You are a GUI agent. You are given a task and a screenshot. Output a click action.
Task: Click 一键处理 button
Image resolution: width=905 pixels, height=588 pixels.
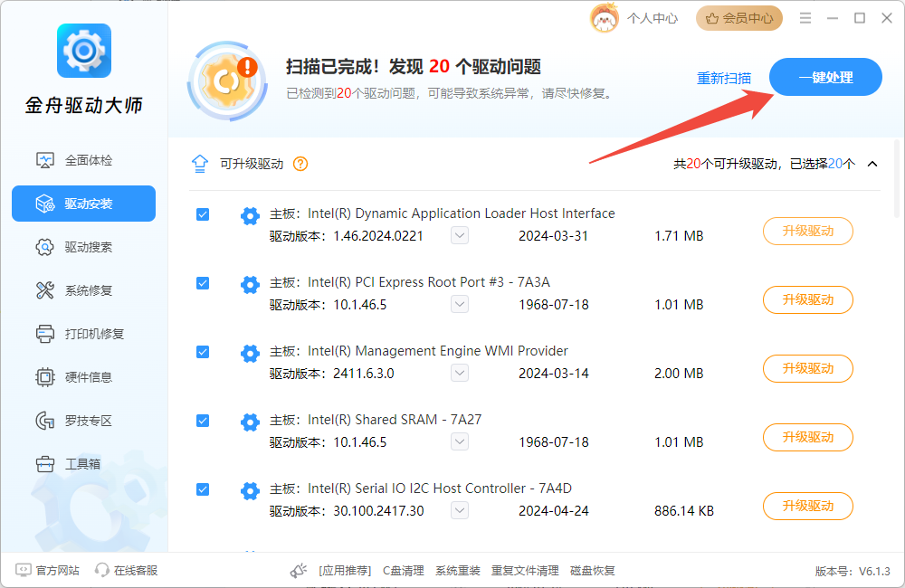825,77
